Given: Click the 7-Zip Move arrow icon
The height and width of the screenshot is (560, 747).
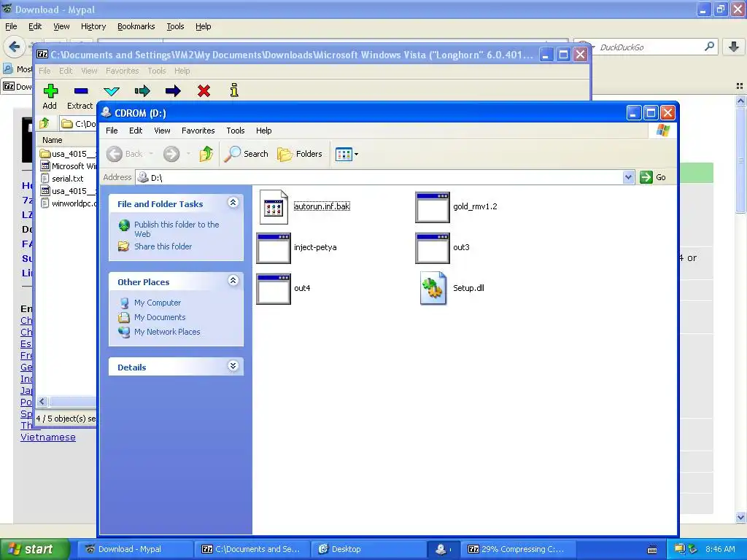Looking at the screenshot, I should coord(173,90).
